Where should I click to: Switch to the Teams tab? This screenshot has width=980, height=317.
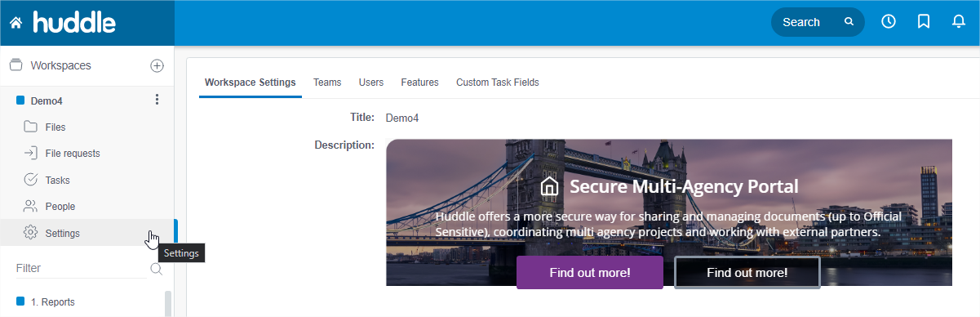click(327, 83)
